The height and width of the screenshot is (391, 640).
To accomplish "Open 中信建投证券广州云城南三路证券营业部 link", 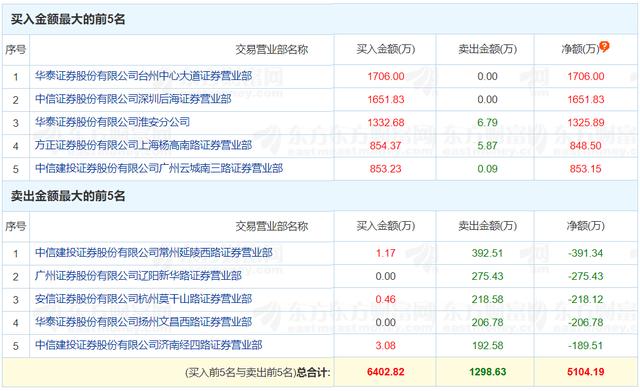I will pyautogui.click(x=159, y=168).
